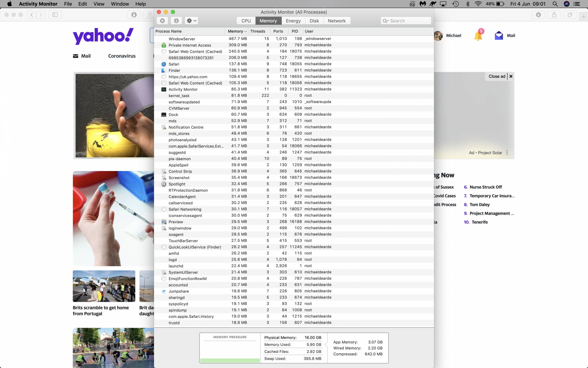Click the Swap Used value 395.8 MB
588x368 pixels.
tap(312, 359)
